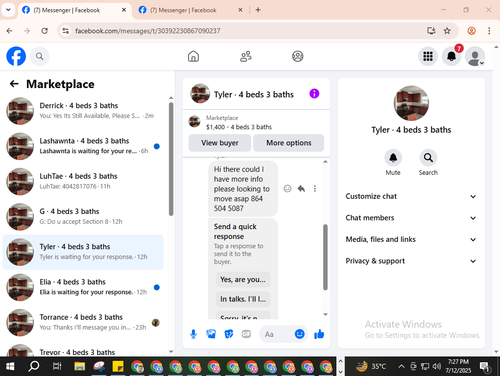
Task: Open LuhTae's 4 beds 3 baths conversation
Action: point(83,181)
